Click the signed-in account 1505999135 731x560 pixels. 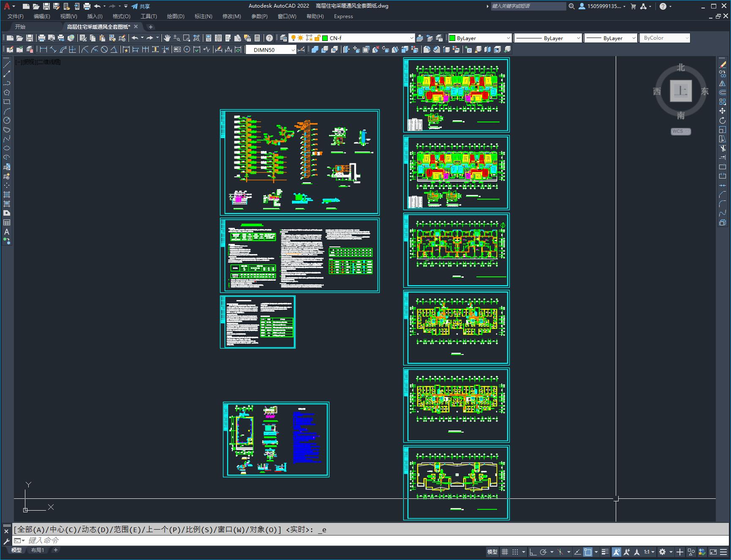(x=602, y=6)
